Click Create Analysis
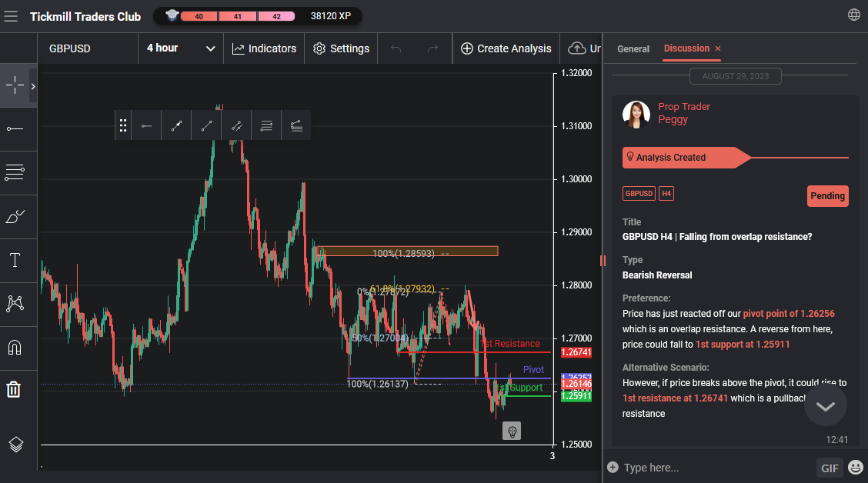The height and width of the screenshot is (483, 868). (506, 48)
